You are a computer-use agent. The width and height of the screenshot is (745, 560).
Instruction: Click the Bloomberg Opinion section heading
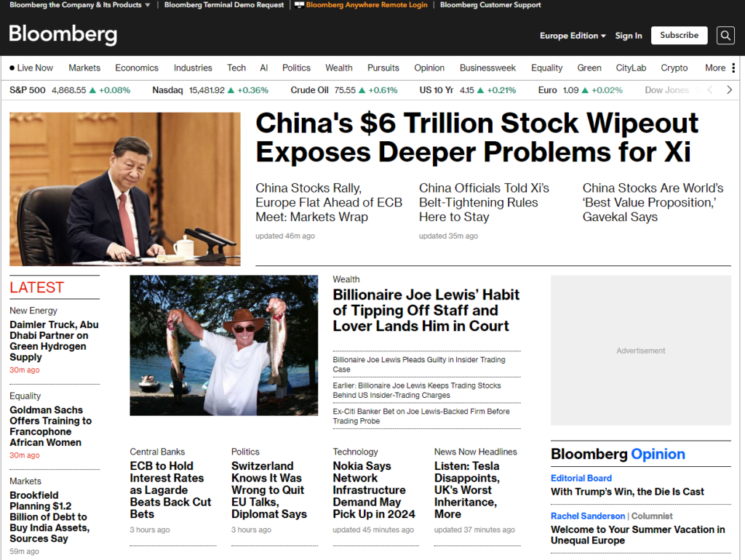click(618, 454)
